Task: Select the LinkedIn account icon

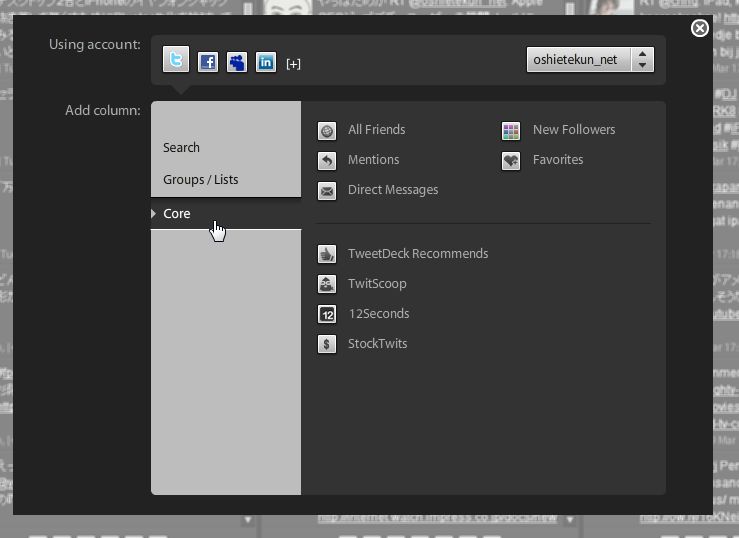Action: coord(266,62)
